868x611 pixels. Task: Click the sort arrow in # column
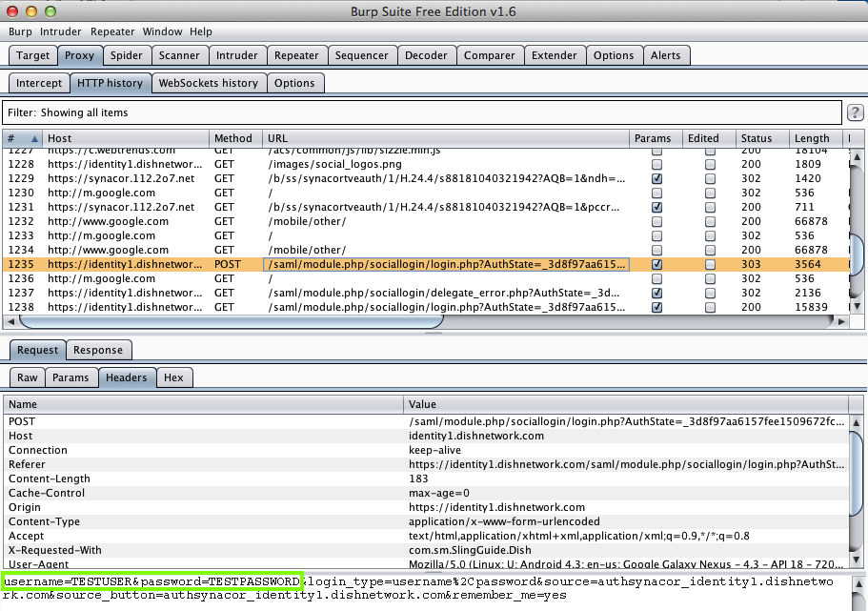pos(36,139)
